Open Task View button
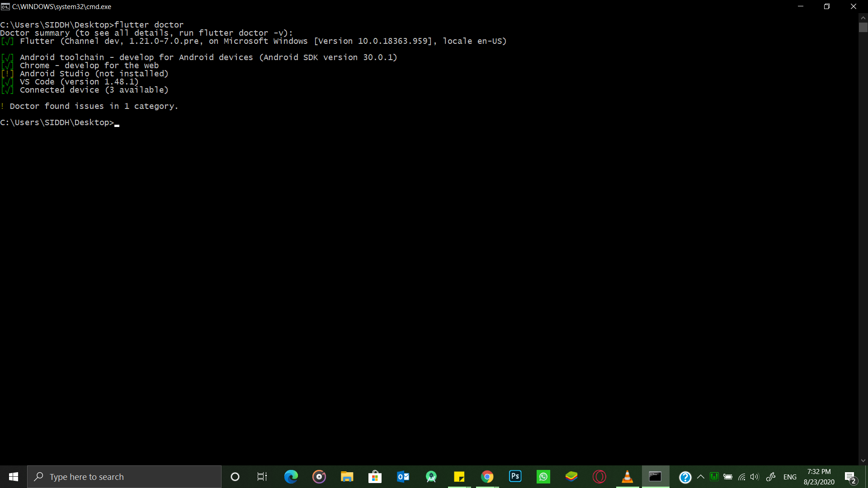The image size is (868, 488). coord(262,477)
